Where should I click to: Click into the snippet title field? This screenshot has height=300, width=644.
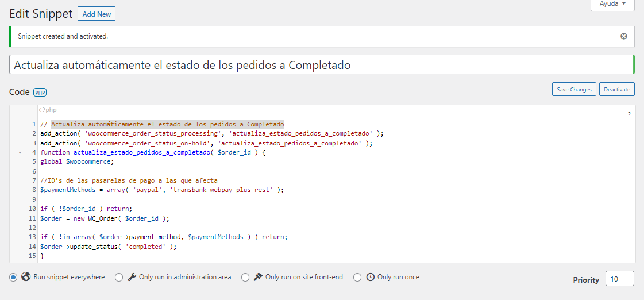(322, 64)
